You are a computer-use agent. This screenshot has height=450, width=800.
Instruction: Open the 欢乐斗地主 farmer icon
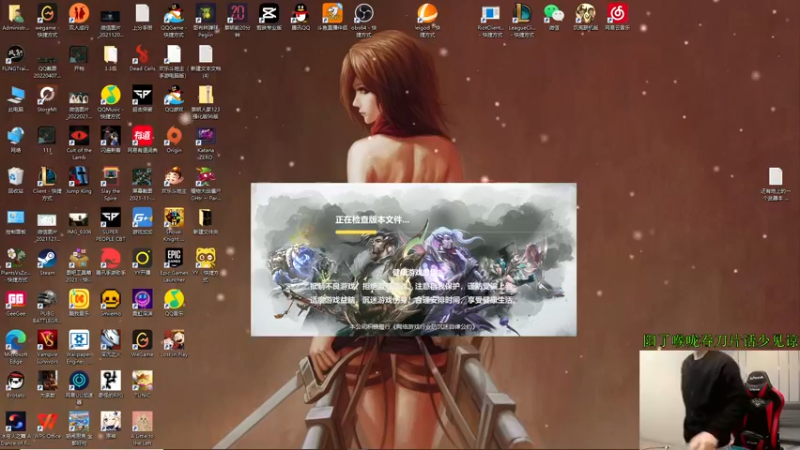(173, 177)
